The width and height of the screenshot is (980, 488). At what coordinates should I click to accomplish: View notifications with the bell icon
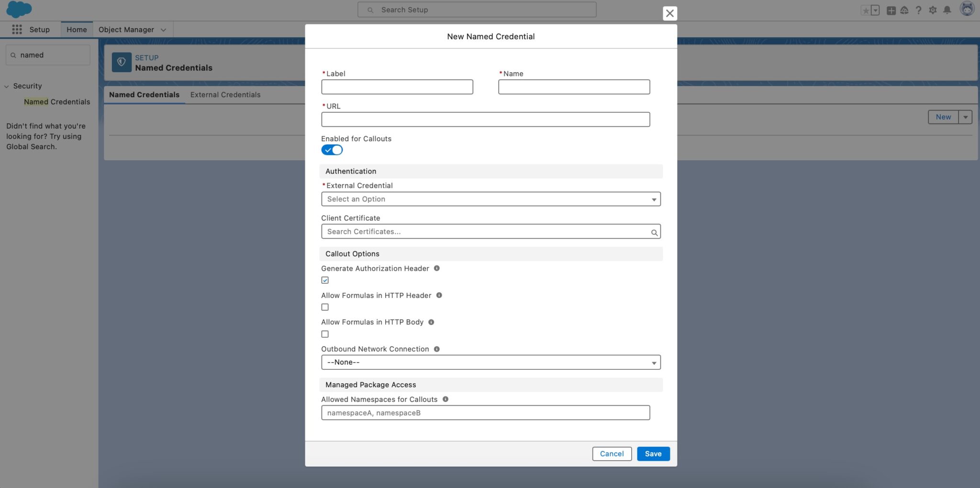pos(947,10)
